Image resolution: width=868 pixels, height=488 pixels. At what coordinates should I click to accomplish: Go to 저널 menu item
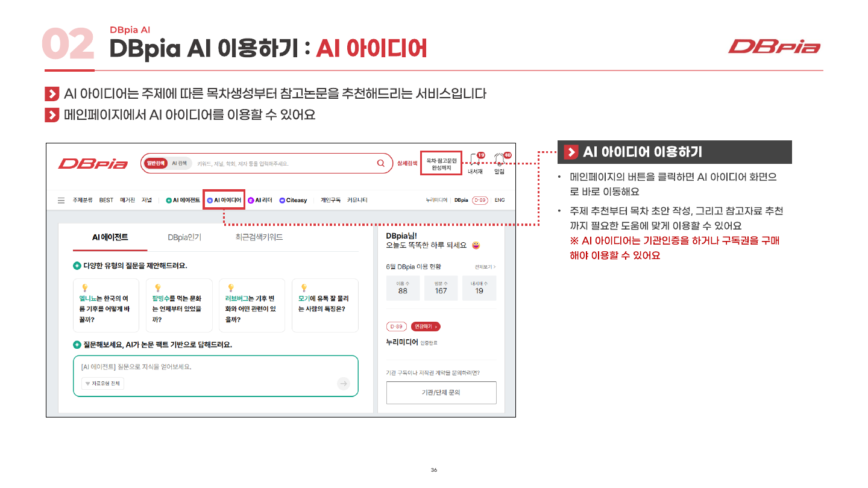(146, 200)
